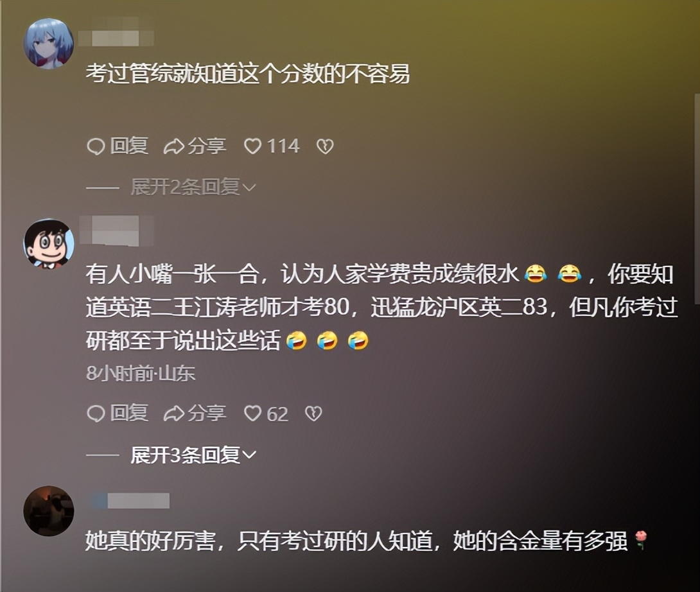Like the comment with 114 likes

pyautogui.click(x=272, y=146)
